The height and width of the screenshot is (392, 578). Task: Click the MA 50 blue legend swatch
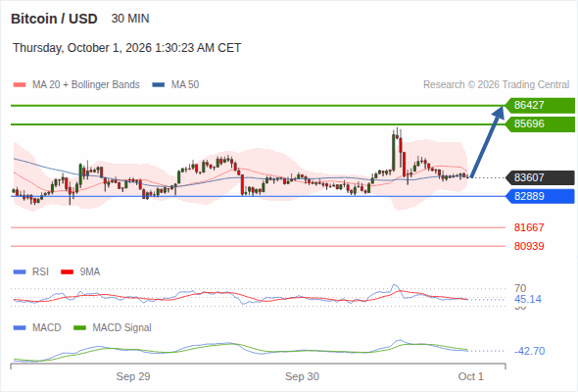[159, 85]
